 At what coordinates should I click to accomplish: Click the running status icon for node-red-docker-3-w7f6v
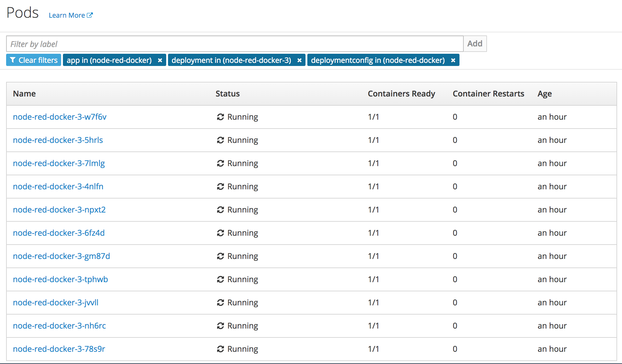click(221, 117)
